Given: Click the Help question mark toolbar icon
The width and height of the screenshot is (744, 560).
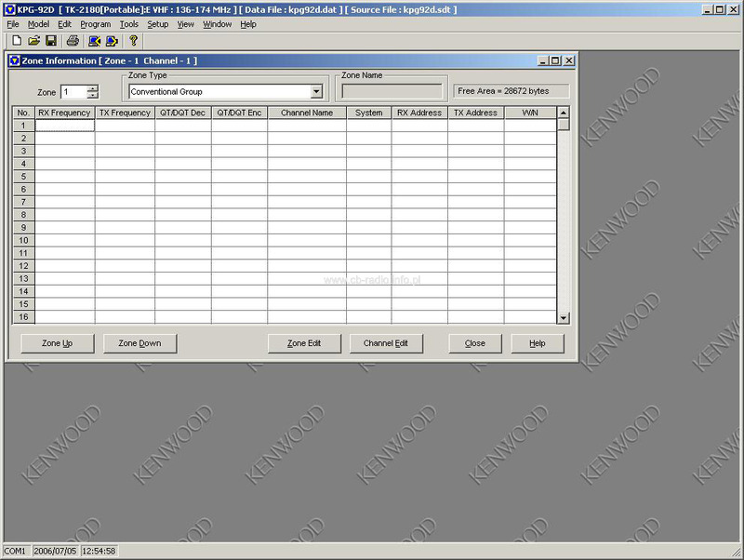Looking at the screenshot, I should pos(134,41).
